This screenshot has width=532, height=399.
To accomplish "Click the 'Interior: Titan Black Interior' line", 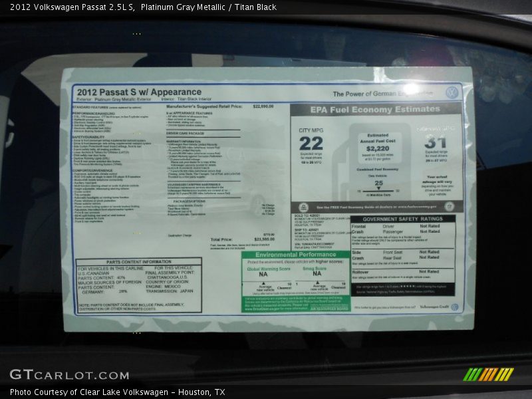I will click(x=186, y=99).
